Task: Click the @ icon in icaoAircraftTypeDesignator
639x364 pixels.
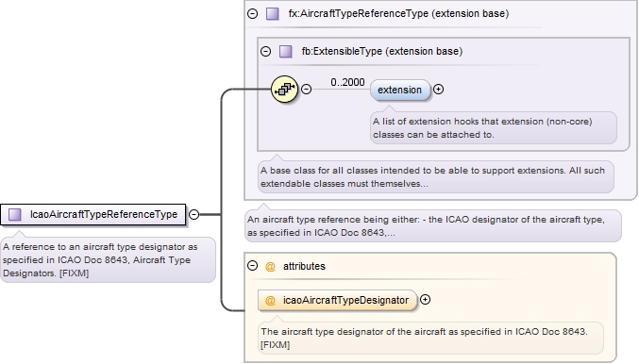Action: (270, 301)
